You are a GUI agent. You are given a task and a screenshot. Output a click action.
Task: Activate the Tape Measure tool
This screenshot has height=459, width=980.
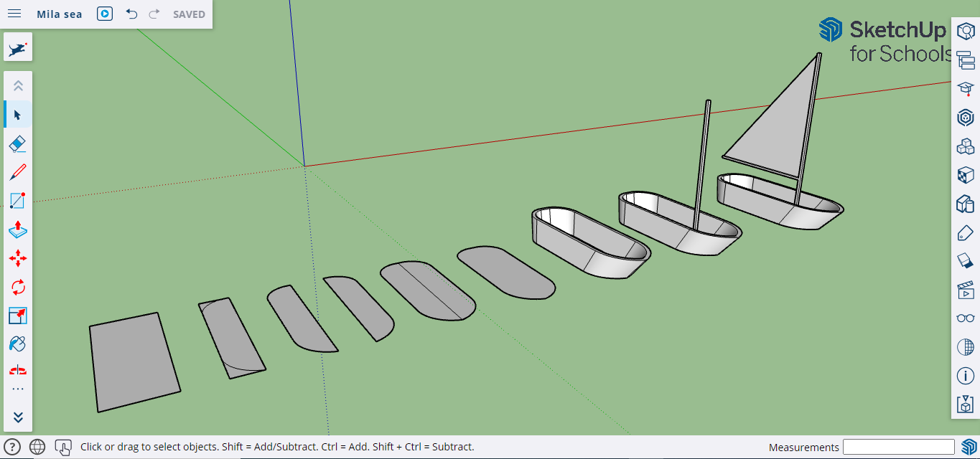tap(18, 370)
